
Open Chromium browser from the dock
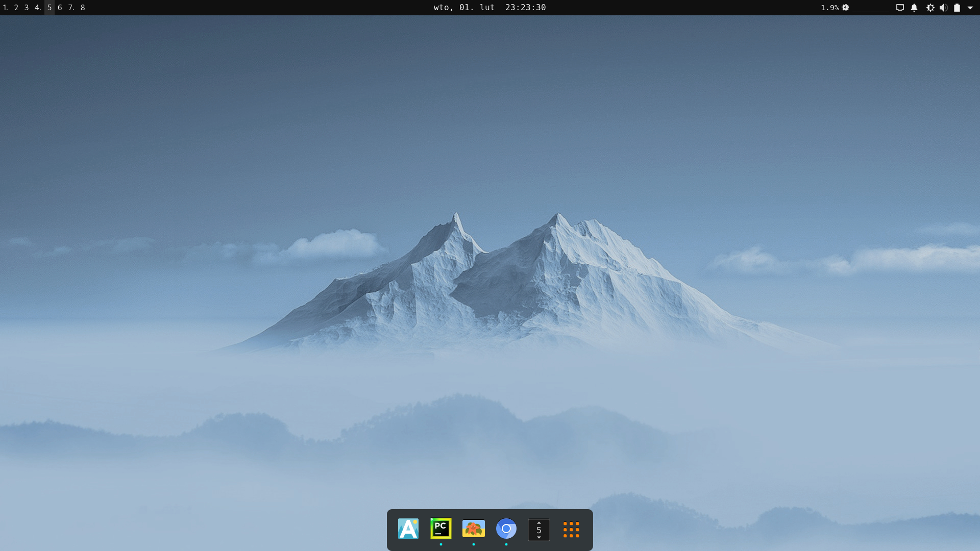pyautogui.click(x=506, y=529)
